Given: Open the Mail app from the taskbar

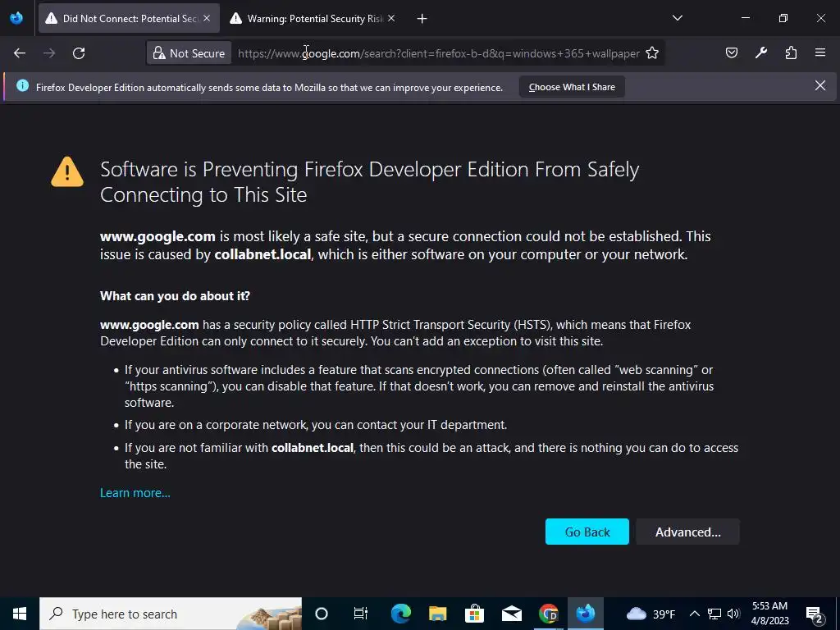Looking at the screenshot, I should click(x=512, y=614).
